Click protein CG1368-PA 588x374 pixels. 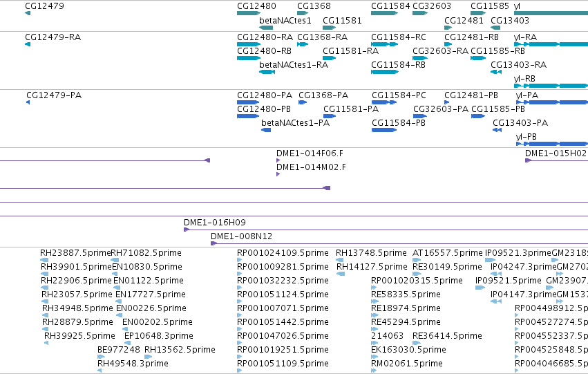[x=323, y=95]
